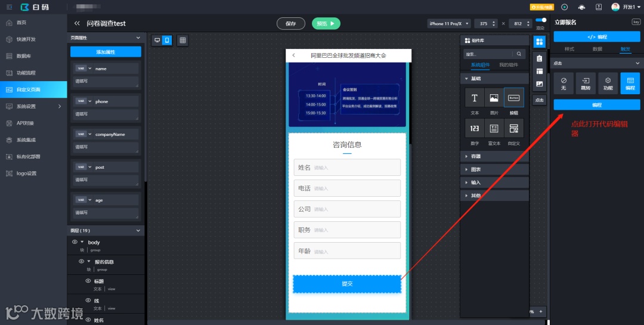Select the 富文本 rich text component icon

point(494,128)
